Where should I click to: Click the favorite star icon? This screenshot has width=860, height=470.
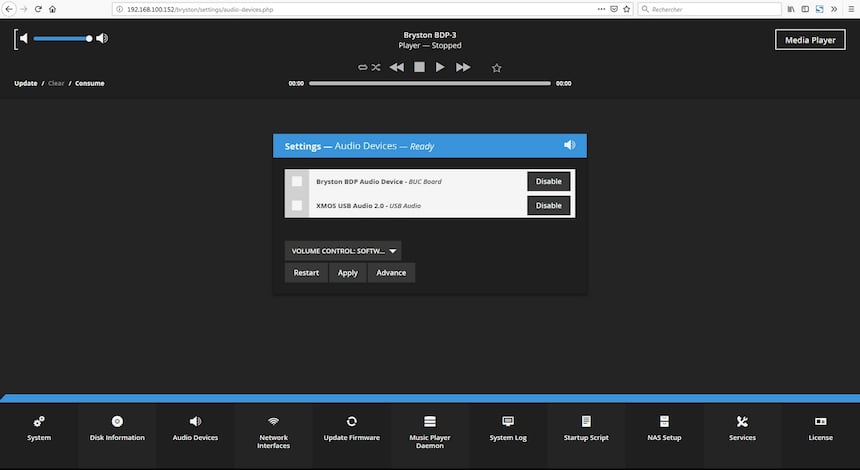[496, 68]
